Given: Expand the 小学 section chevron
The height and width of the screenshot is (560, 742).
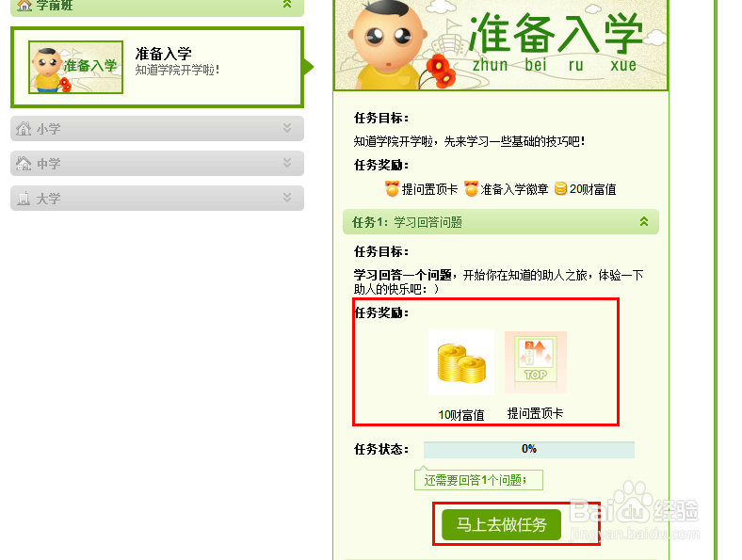Looking at the screenshot, I should click(287, 128).
